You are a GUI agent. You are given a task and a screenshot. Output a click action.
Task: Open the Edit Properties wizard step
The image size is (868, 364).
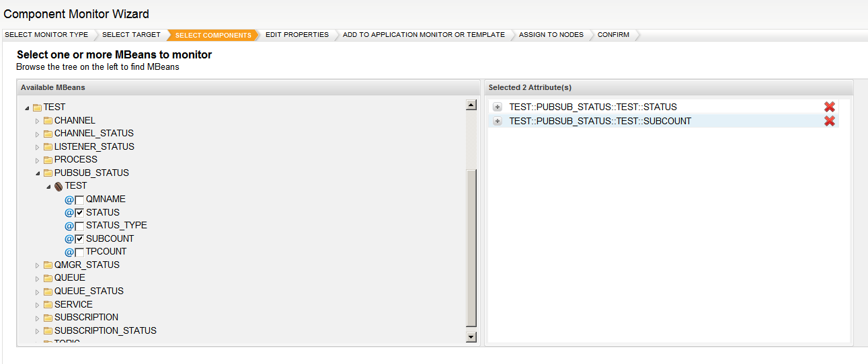pyautogui.click(x=297, y=35)
